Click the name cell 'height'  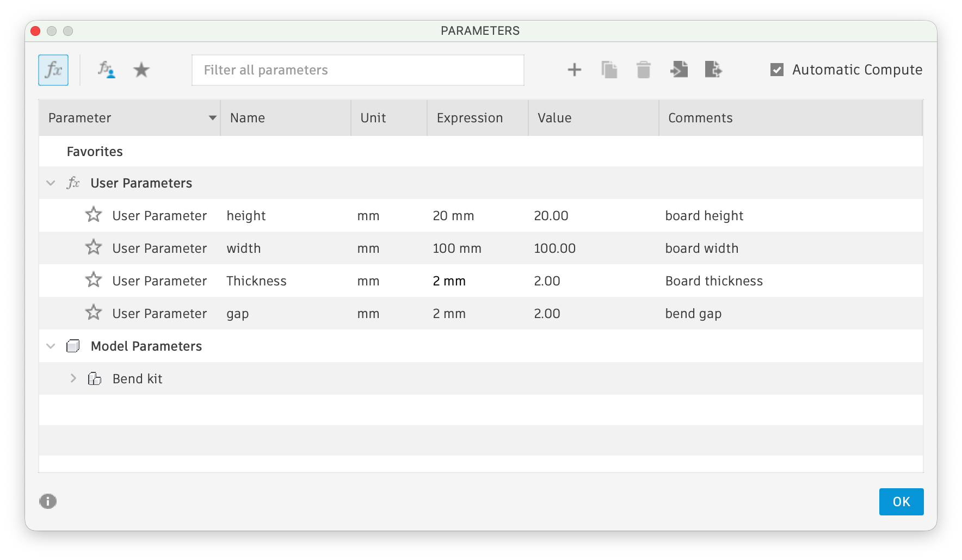click(246, 216)
